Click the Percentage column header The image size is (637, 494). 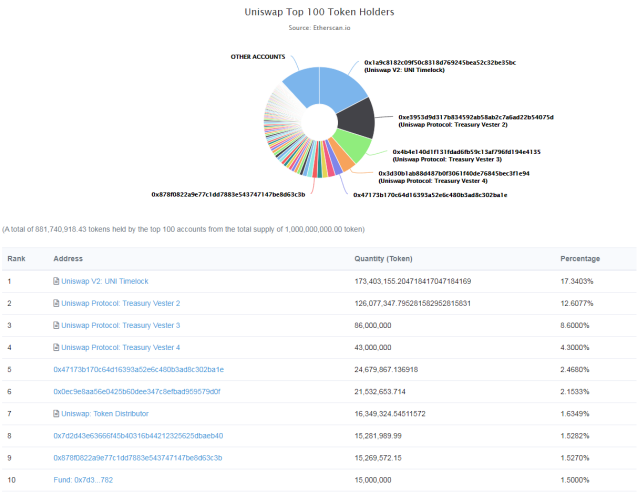click(x=580, y=258)
